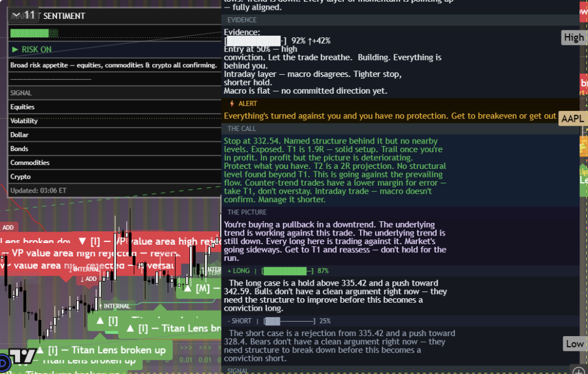Click the Evidence 92% progress bar
The width and height of the screenshot is (588, 374).
(x=255, y=41)
